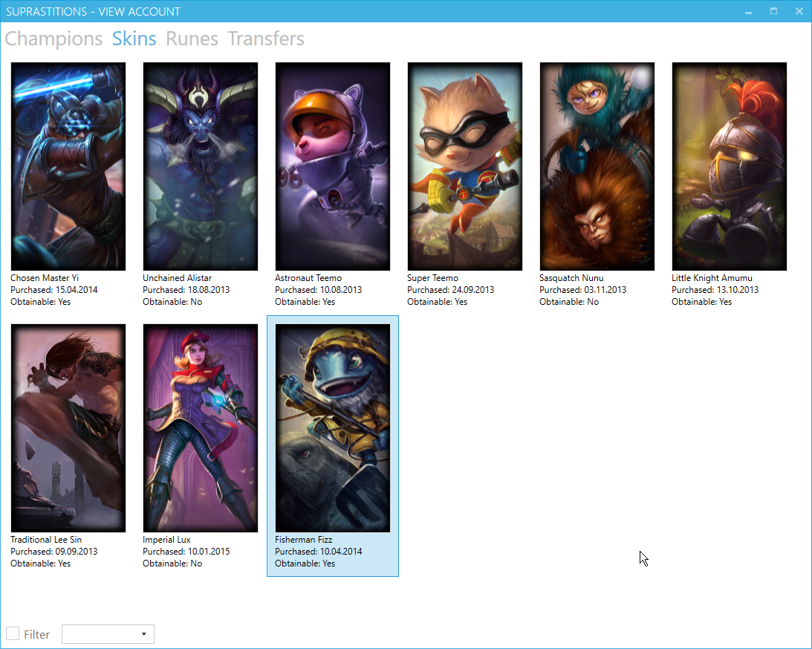Select the Fisherman Fizz skin image
Image resolution: width=812 pixels, height=649 pixels.
pos(333,428)
